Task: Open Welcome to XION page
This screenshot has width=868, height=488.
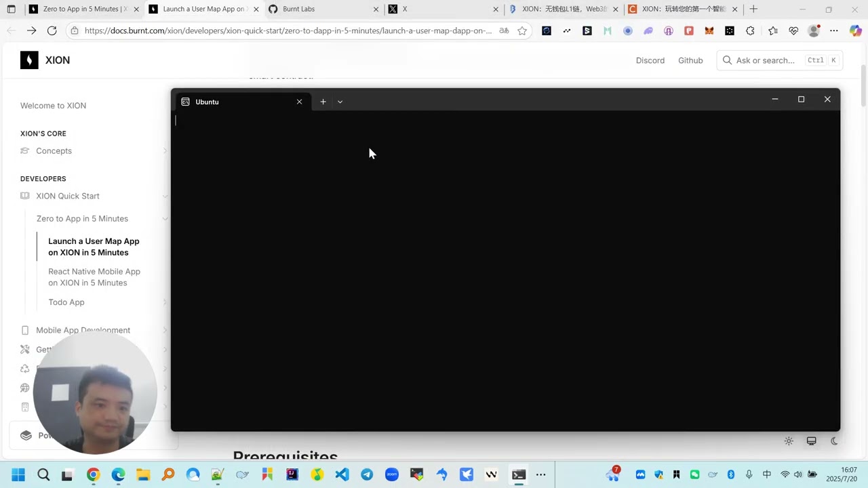Action: [53, 106]
